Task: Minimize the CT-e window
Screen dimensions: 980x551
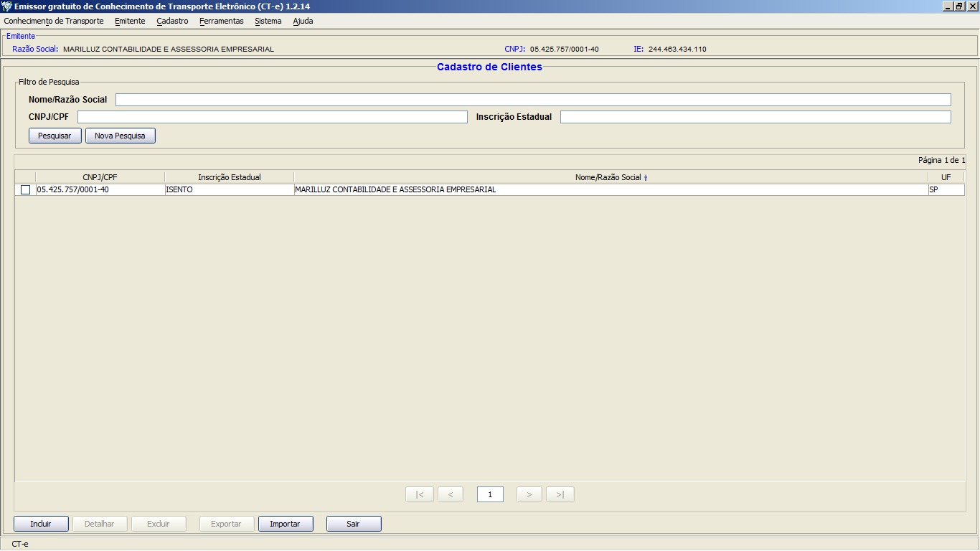Action: pos(948,6)
